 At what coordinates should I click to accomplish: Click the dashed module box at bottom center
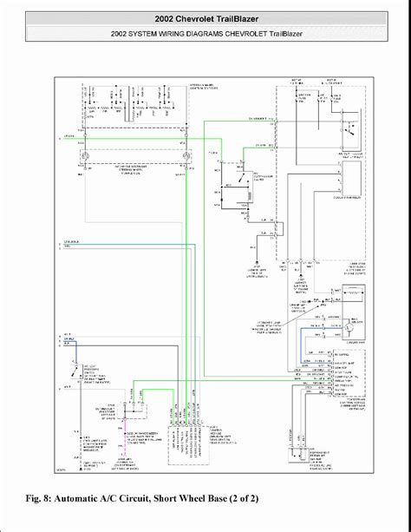click(188, 445)
